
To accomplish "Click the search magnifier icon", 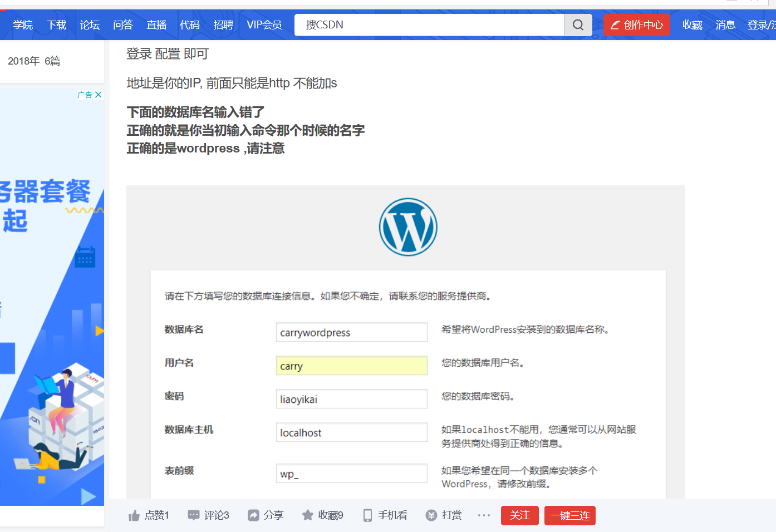I will 578,25.
